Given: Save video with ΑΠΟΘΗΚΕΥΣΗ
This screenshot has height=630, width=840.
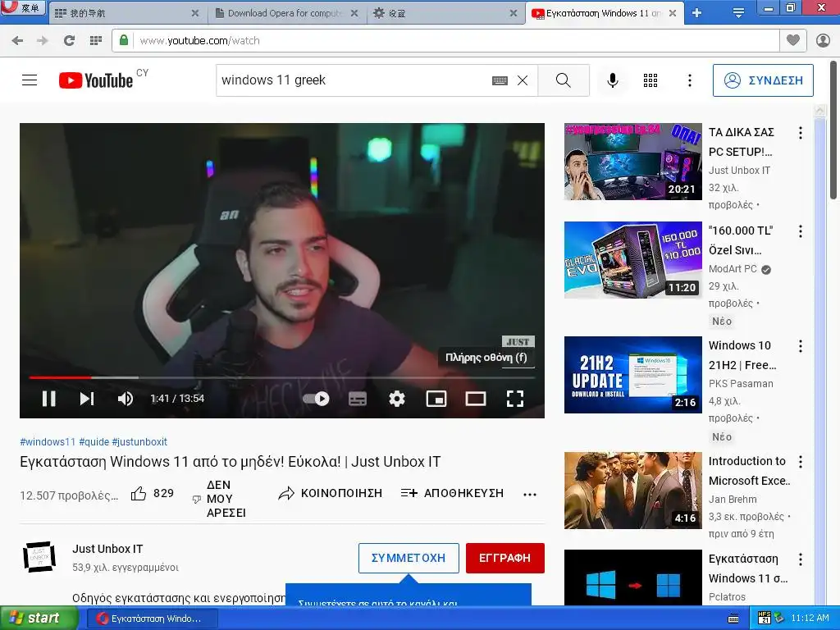Looking at the screenshot, I should (452, 493).
